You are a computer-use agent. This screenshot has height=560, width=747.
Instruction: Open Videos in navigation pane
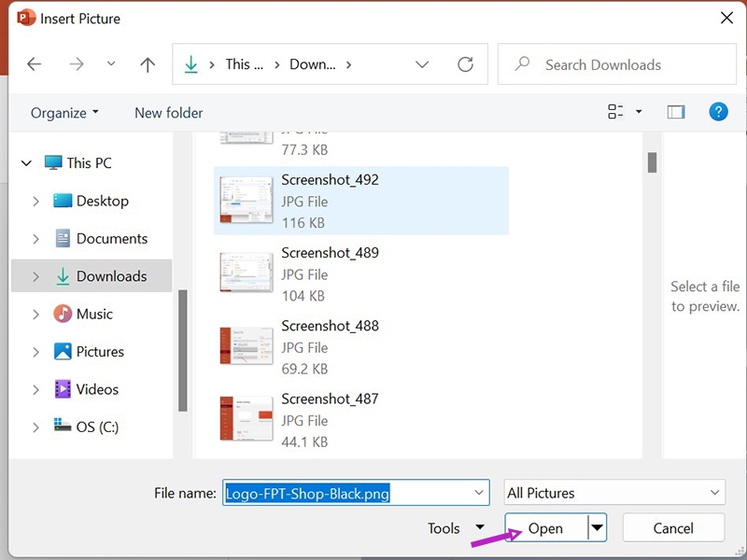point(97,389)
